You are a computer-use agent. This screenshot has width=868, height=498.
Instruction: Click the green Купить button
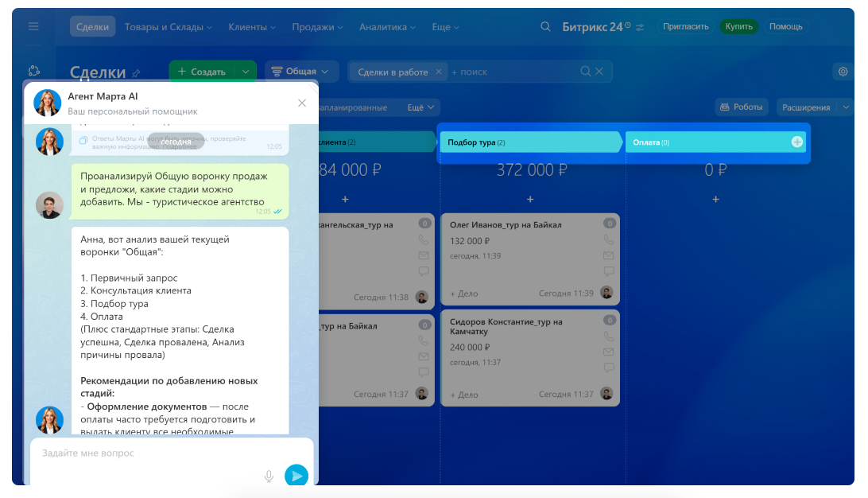pos(738,26)
